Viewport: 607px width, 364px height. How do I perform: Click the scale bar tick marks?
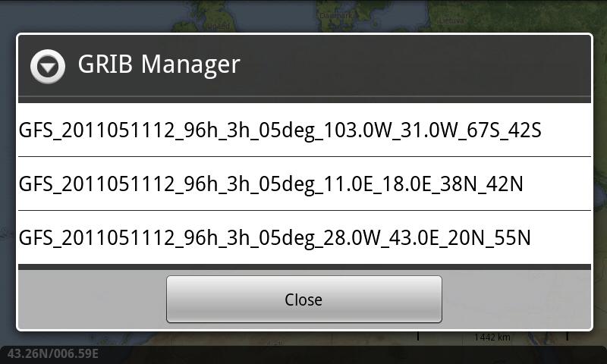(492, 337)
